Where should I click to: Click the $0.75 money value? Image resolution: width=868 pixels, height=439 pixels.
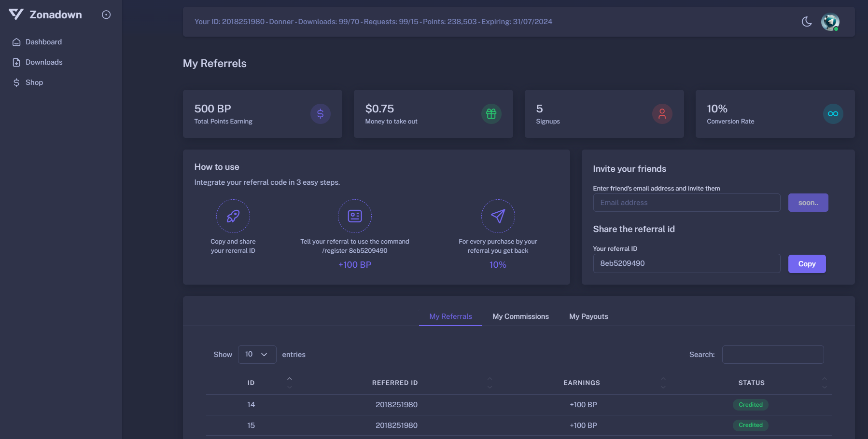pyautogui.click(x=379, y=109)
